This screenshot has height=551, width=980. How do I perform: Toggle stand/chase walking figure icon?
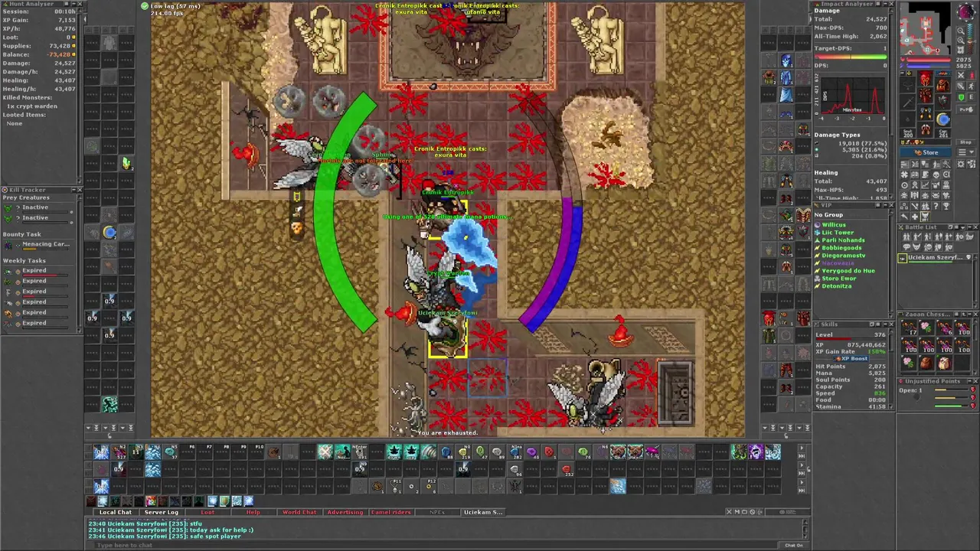tap(971, 86)
